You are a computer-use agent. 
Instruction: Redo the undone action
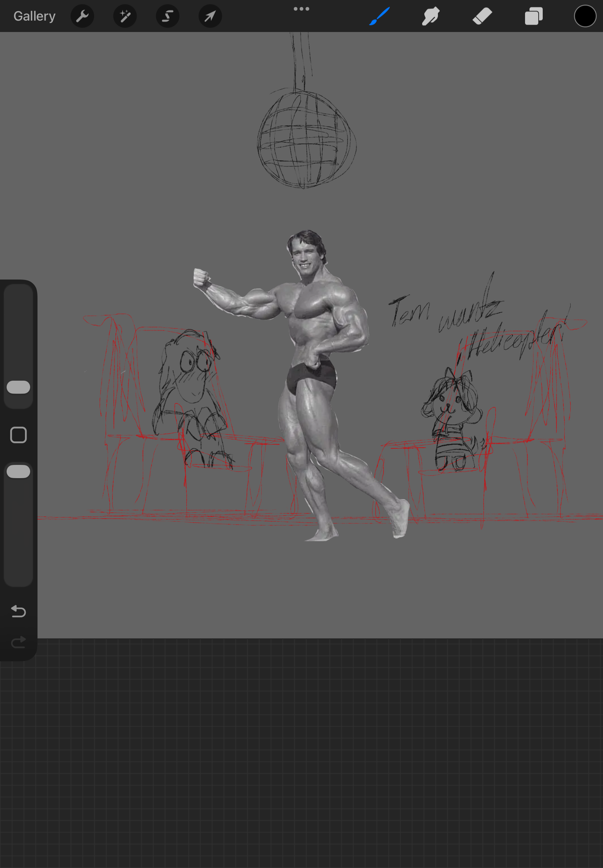(18, 642)
